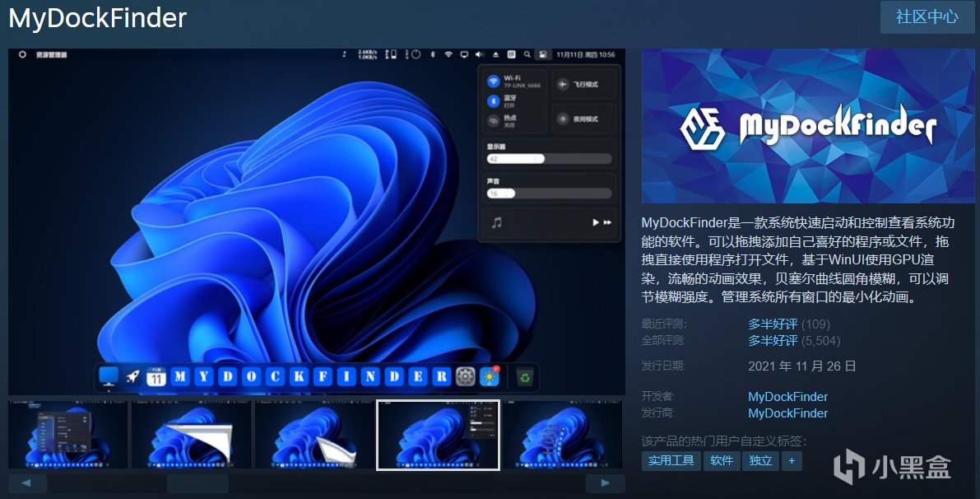
Task: Click the letter M dock icon
Action: point(180,376)
